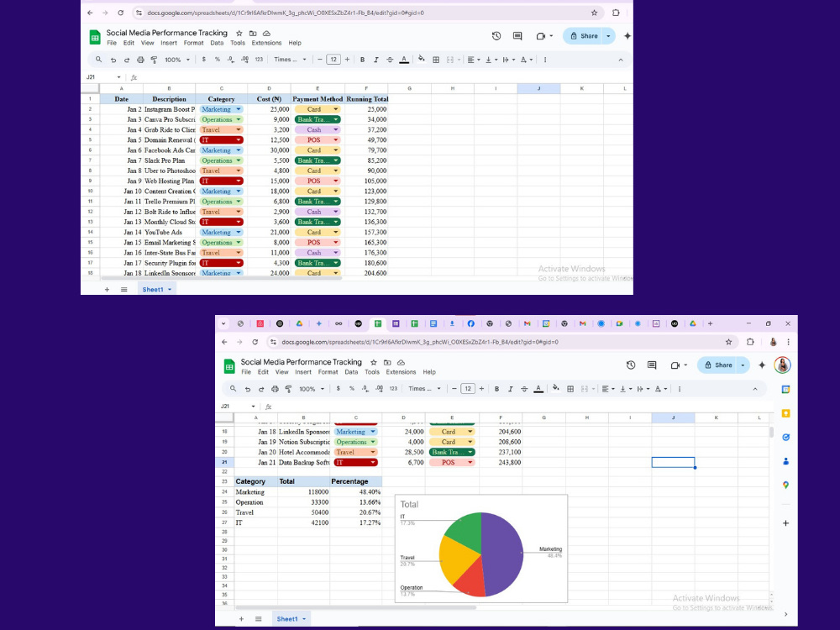The image size is (840, 630).
Task: Open Cash payment dropdown for Jan 4 row
Action: click(x=336, y=129)
